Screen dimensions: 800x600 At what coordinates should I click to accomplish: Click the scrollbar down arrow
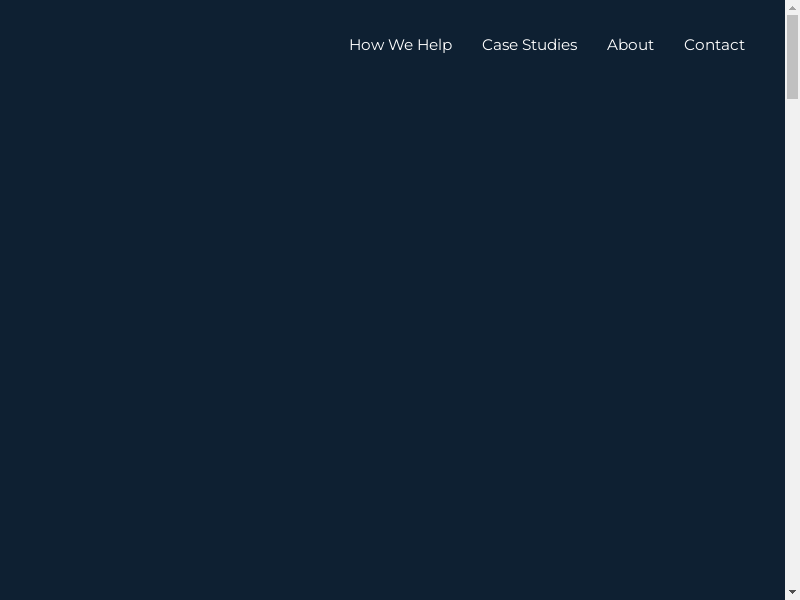click(792, 592)
